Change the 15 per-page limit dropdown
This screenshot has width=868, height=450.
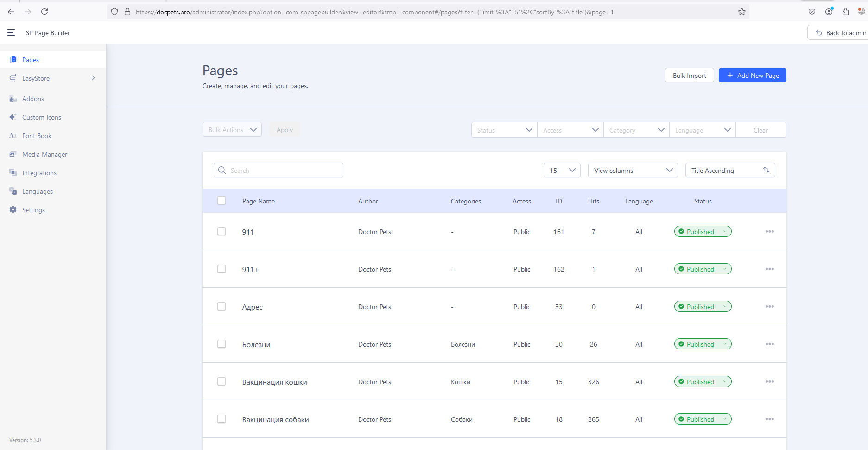click(x=562, y=170)
